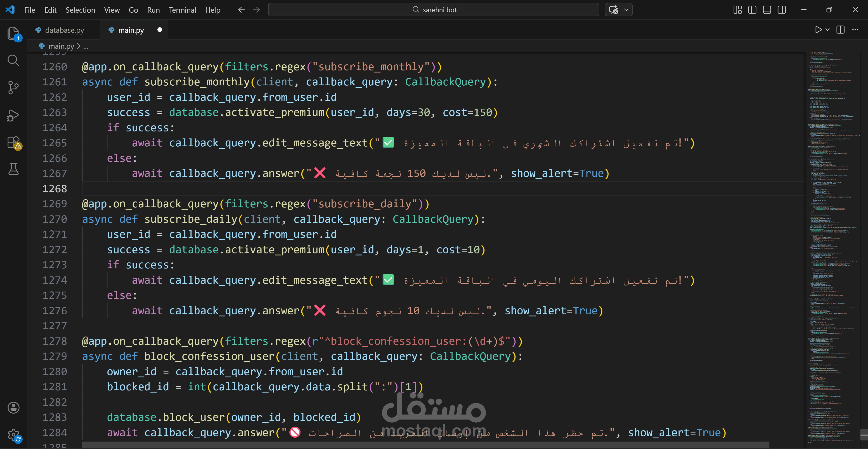The width and height of the screenshot is (868, 449).
Task: Click CallbackQuery type on line 1279
Action: point(470,356)
